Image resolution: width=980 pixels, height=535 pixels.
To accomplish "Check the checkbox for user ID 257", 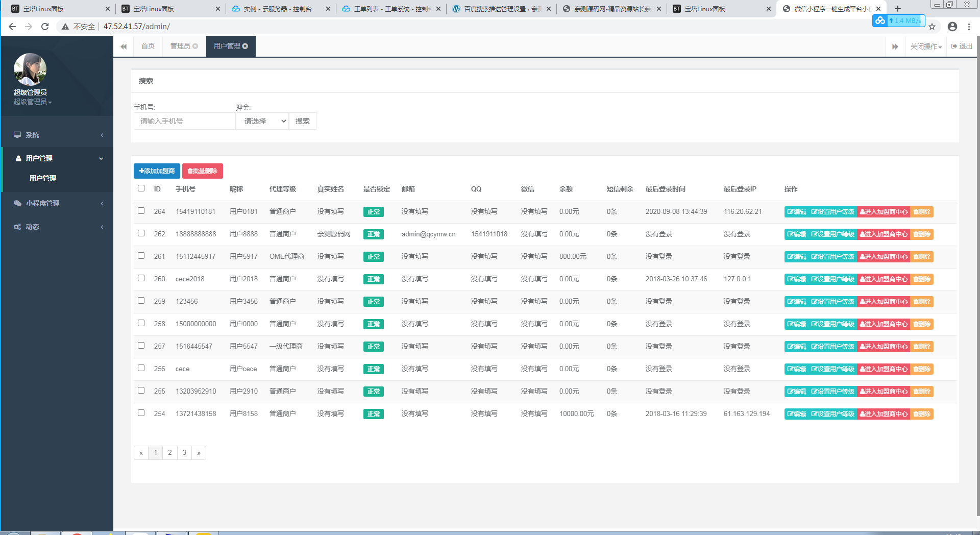I will point(141,346).
